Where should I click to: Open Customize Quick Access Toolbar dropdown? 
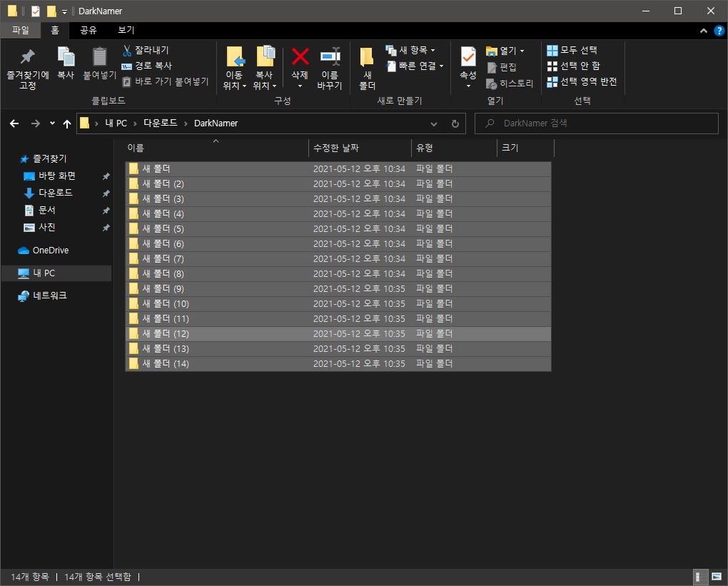pos(64,11)
